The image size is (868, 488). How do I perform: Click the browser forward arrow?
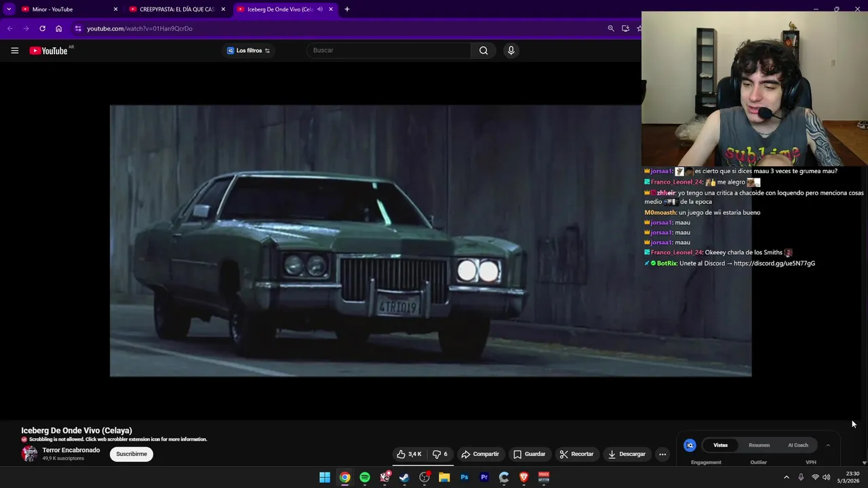pyautogui.click(x=26, y=28)
